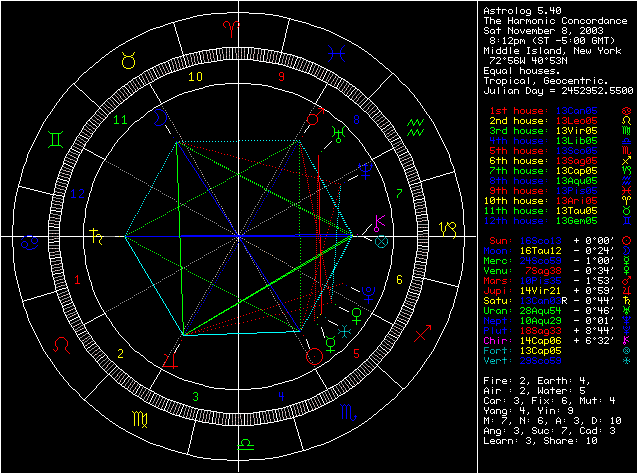Viewport: 638px width, 474px height.
Task: Click the blue Cancer glyph on the zodiac ring
Action: tap(30, 242)
